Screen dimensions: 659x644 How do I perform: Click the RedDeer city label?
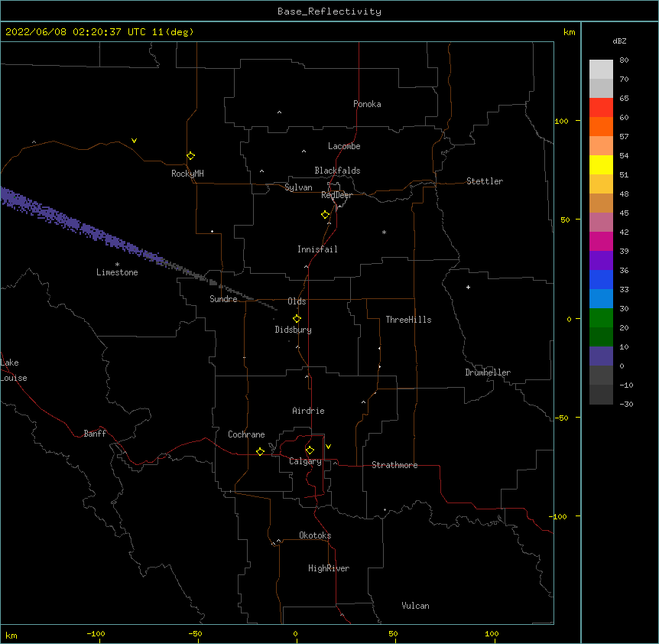click(336, 195)
